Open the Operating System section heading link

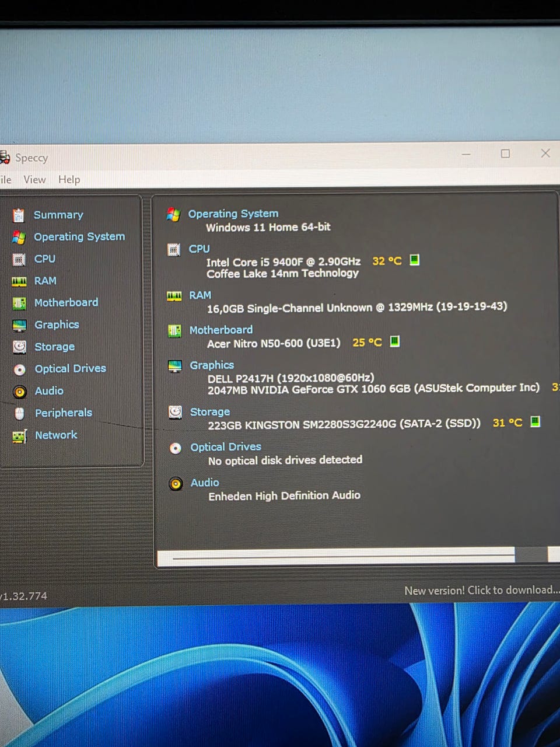[x=233, y=214]
